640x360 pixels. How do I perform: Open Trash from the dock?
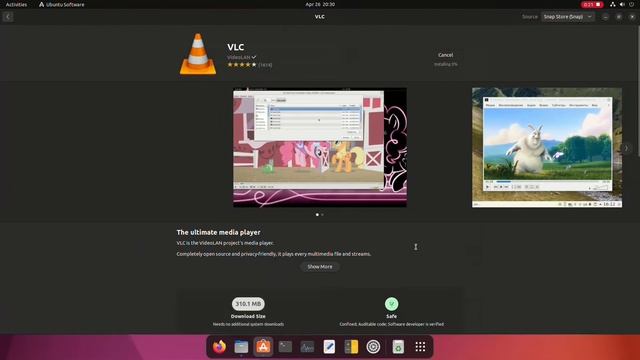[398, 347]
